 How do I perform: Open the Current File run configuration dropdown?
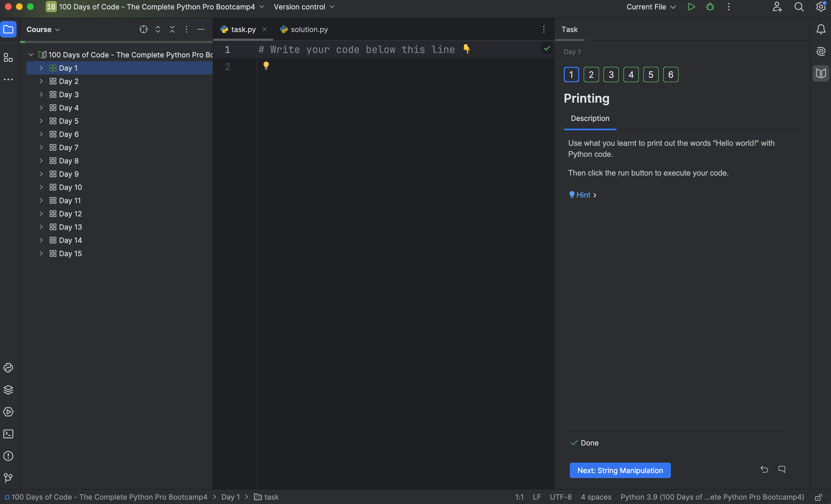click(x=651, y=7)
